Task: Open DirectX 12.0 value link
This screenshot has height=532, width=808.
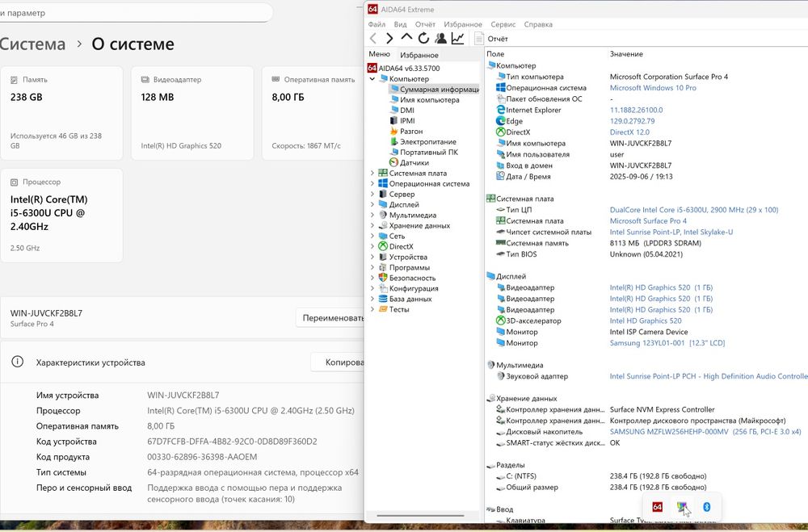Action: click(629, 132)
